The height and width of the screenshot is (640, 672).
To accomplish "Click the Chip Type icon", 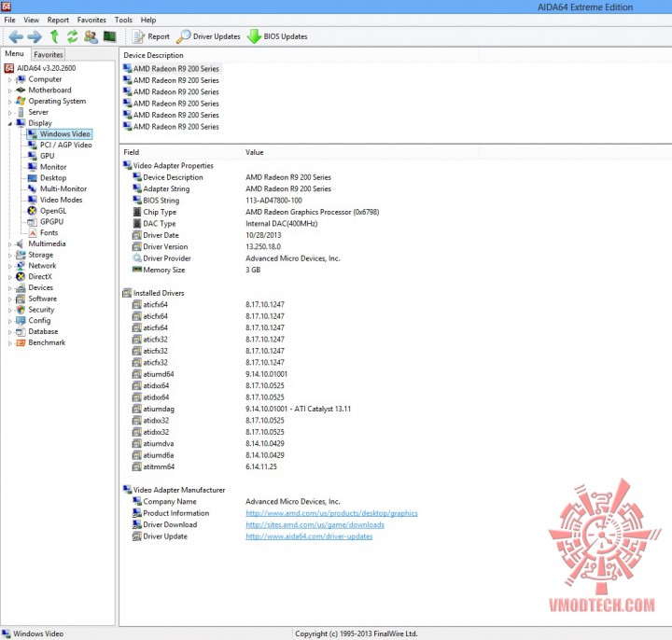I will point(136,212).
